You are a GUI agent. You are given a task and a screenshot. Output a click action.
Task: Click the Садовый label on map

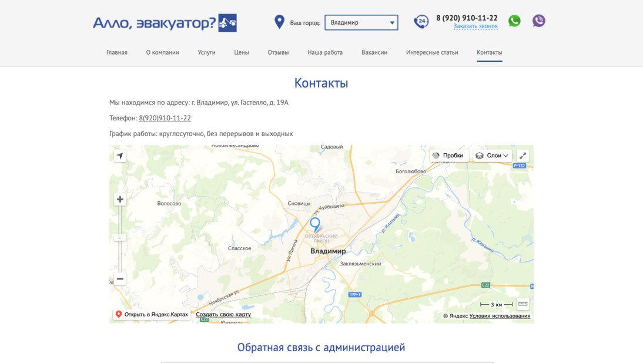point(331,147)
